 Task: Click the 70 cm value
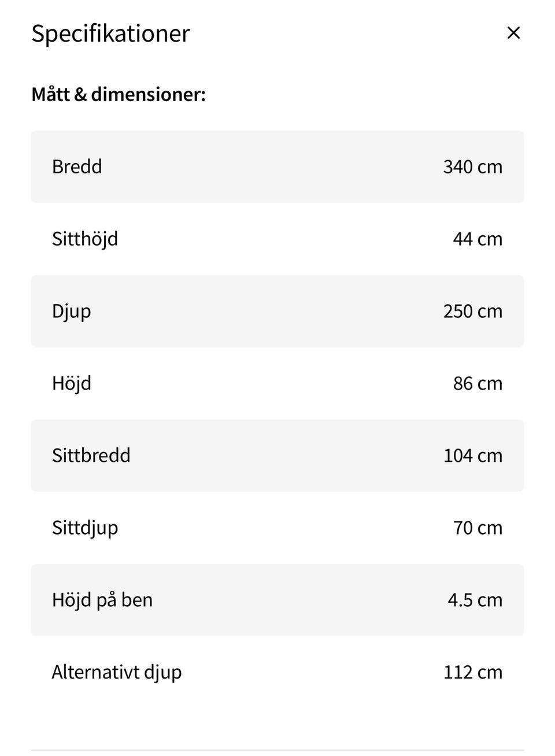[x=478, y=528]
